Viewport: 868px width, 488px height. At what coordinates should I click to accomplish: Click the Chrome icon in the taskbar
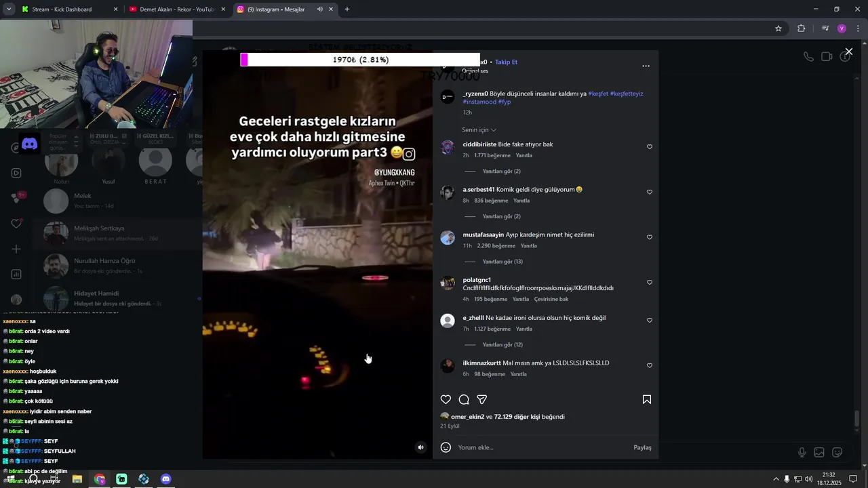pyautogui.click(x=100, y=479)
